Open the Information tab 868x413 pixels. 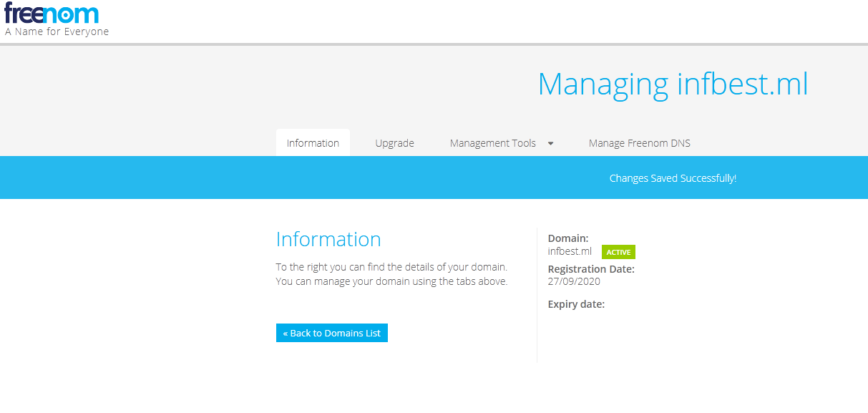point(313,143)
